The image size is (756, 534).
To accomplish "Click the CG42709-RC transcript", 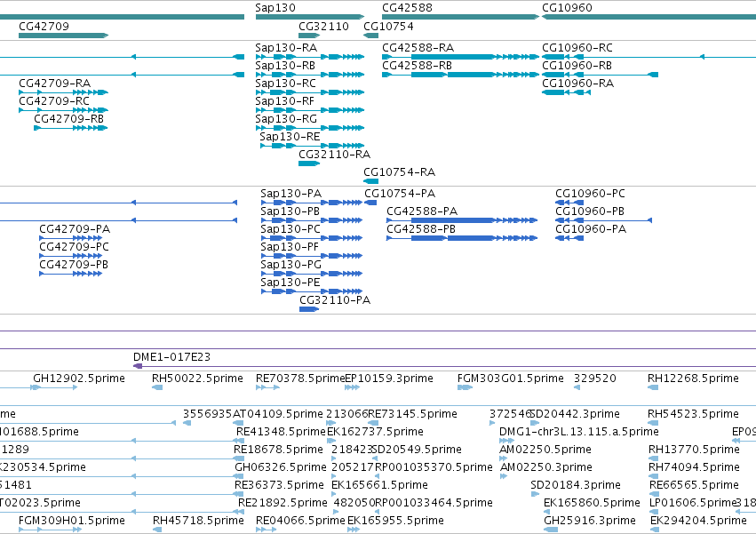I will (63, 110).
